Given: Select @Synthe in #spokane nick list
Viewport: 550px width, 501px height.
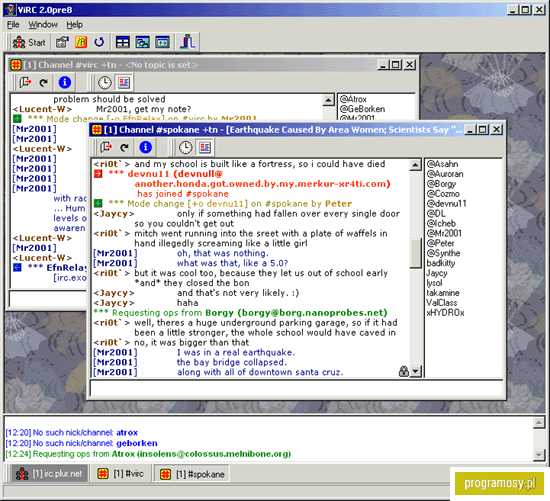Looking at the screenshot, I should click(x=443, y=253).
